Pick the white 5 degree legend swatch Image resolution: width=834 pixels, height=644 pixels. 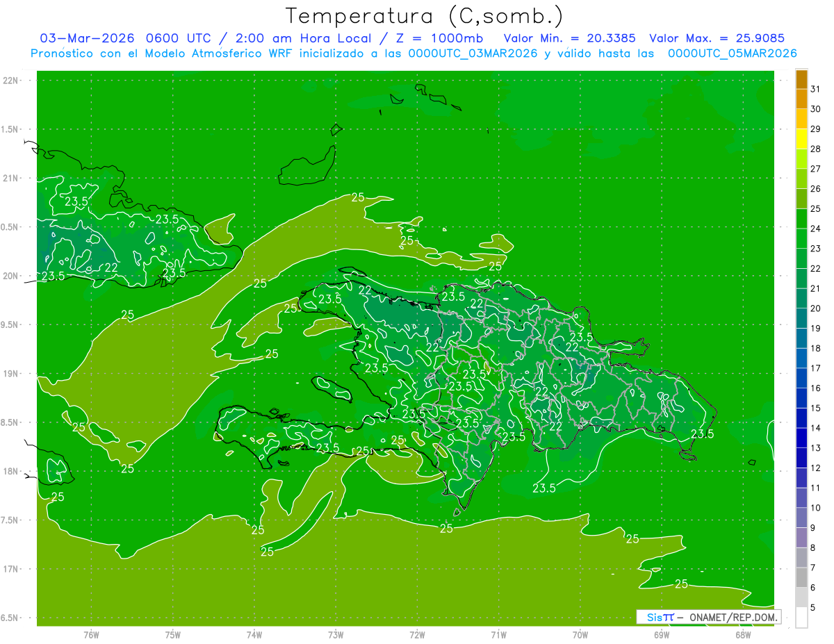pyautogui.click(x=801, y=618)
